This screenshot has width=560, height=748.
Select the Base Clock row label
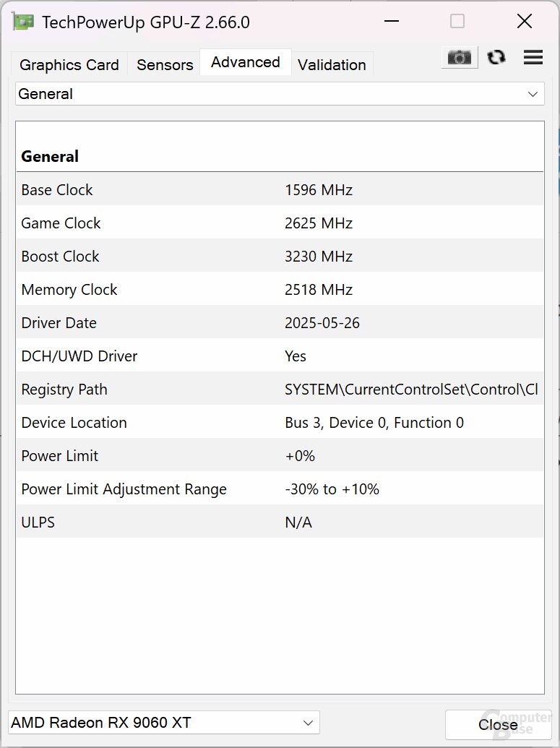(x=57, y=190)
